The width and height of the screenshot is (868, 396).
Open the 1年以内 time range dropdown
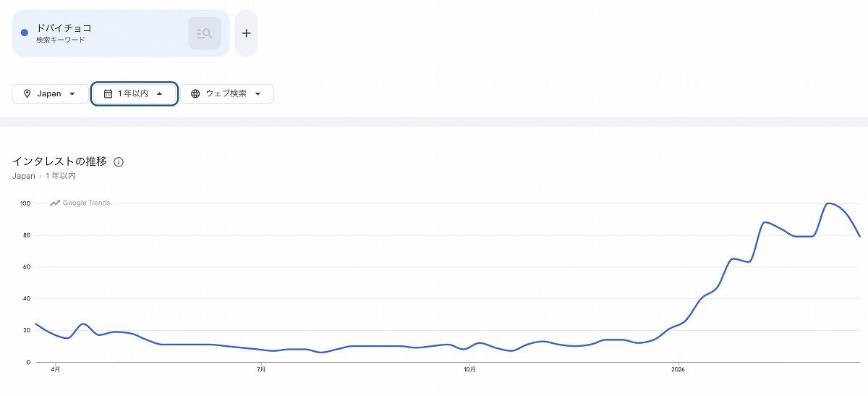(x=135, y=93)
